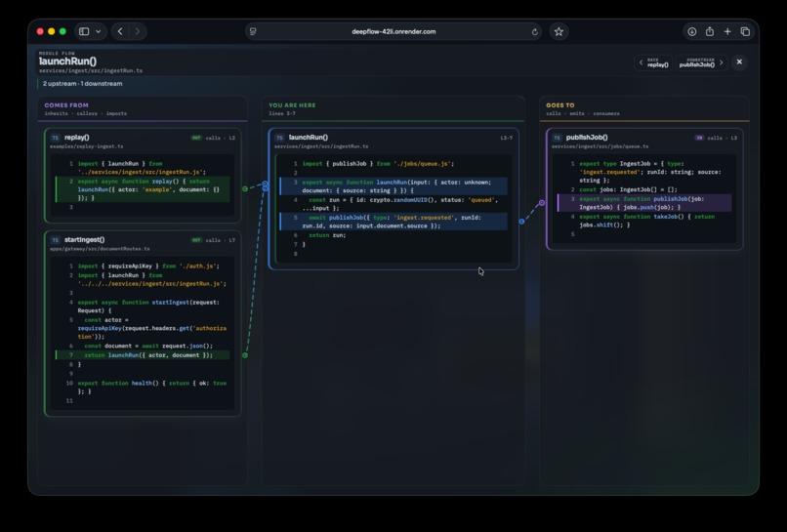
Task: Show the tab overview icon
Action: click(x=745, y=31)
